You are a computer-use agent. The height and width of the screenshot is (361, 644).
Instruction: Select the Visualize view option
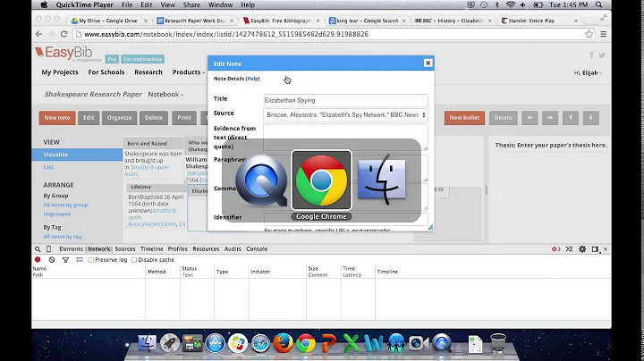(77, 155)
